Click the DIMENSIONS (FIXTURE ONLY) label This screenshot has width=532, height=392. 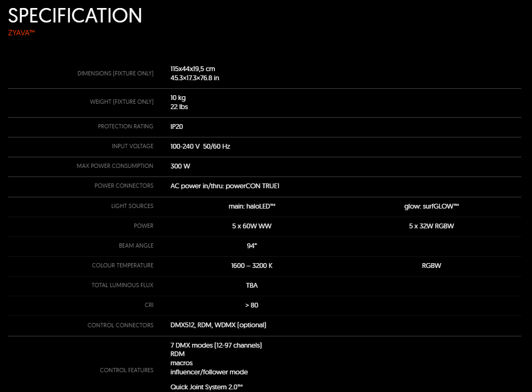point(115,73)
